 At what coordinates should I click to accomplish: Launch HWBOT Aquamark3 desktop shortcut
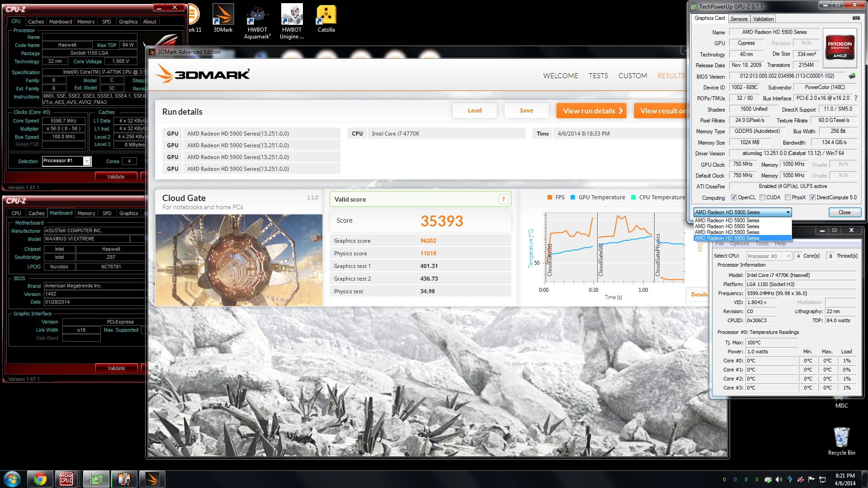tap(257, 21)
